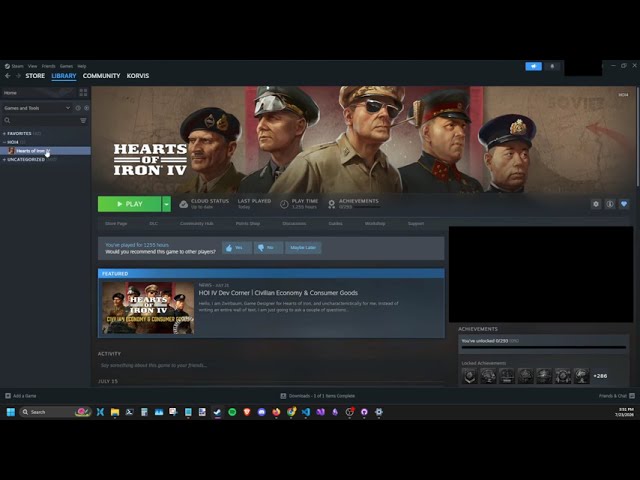
Task: Open the Community Hub link
Action: click(197, 224)
